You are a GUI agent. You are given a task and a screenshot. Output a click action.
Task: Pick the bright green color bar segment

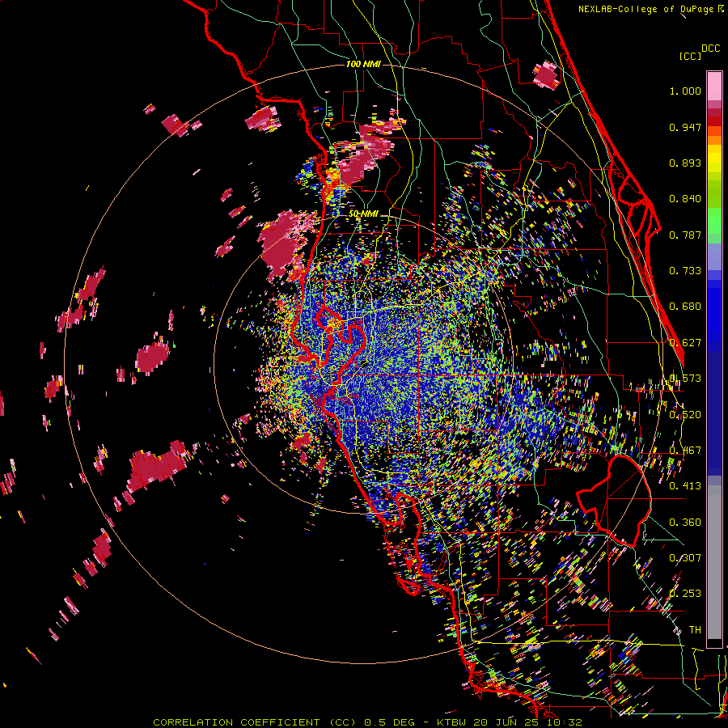point(714,221)
